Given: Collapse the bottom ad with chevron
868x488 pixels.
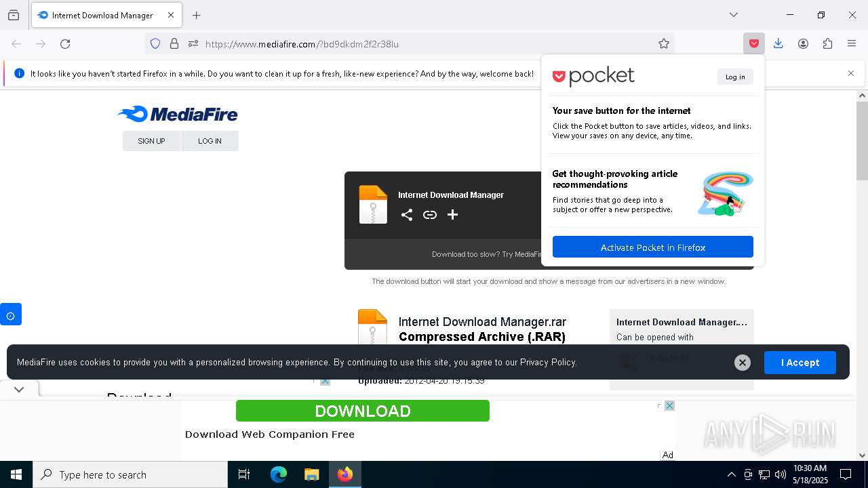Looking at the screenshot, I should [19, 389].
